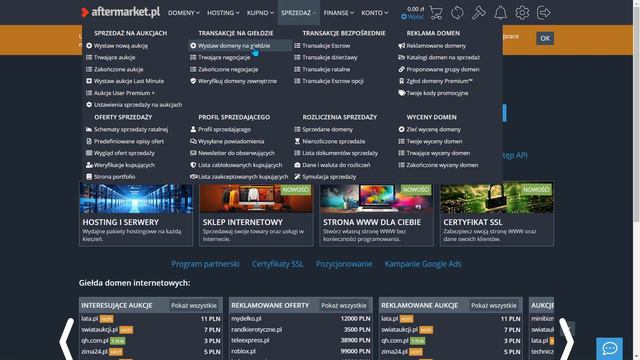The image size is (640, 360).
Task: Collapse the SPRZEDAŻ menu
Action: tap(298, 13)
